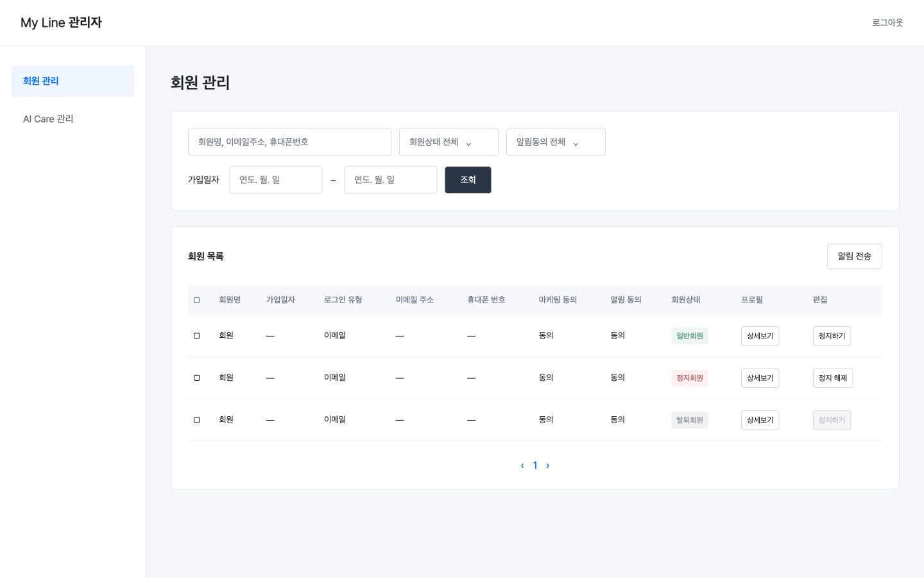Go to next page arrow
Screen dimensions: 924x578
tap(547, 466)
